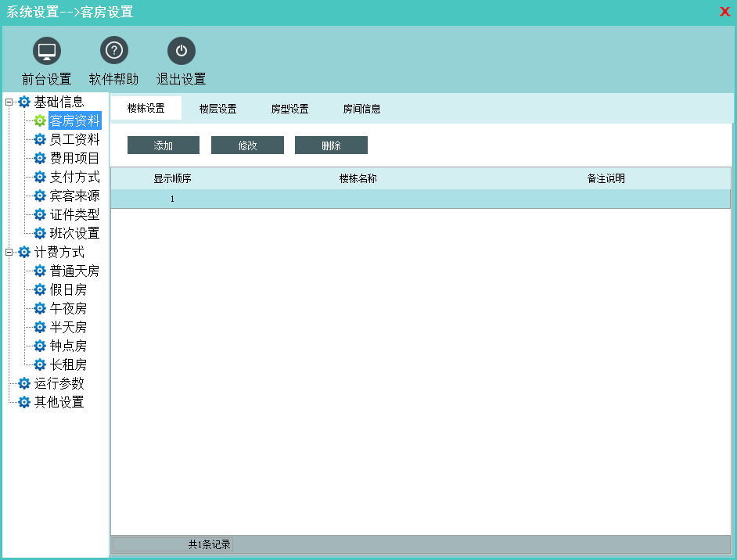Collapse the 基础信息 tree node
This screenshot has height=560, width=737.
point(9,102)
